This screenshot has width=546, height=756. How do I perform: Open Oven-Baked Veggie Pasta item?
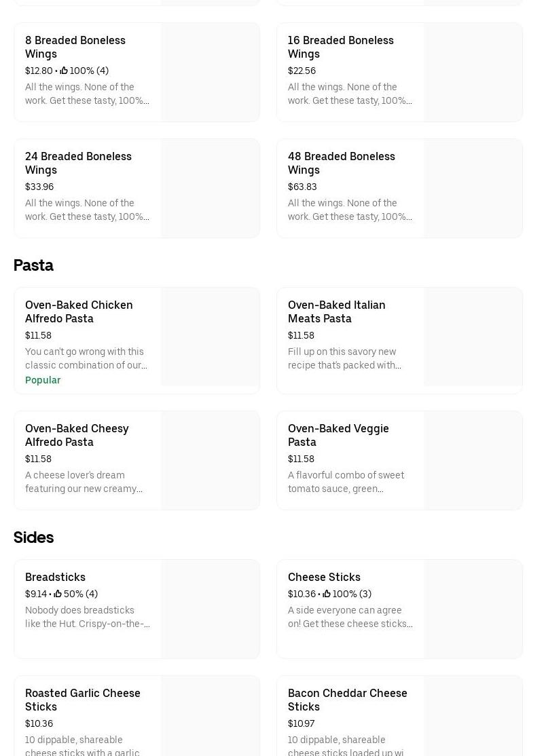coord(338,435)
